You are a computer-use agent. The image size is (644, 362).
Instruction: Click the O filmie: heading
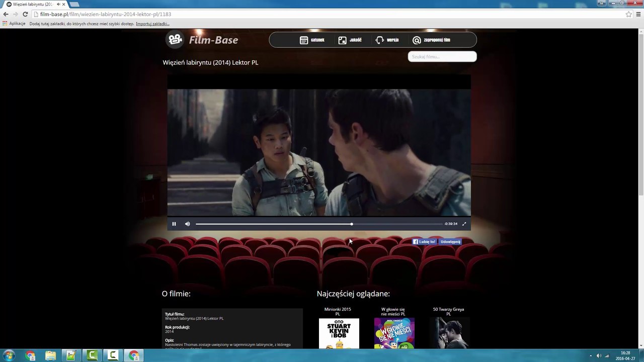(x=176, y=294)
